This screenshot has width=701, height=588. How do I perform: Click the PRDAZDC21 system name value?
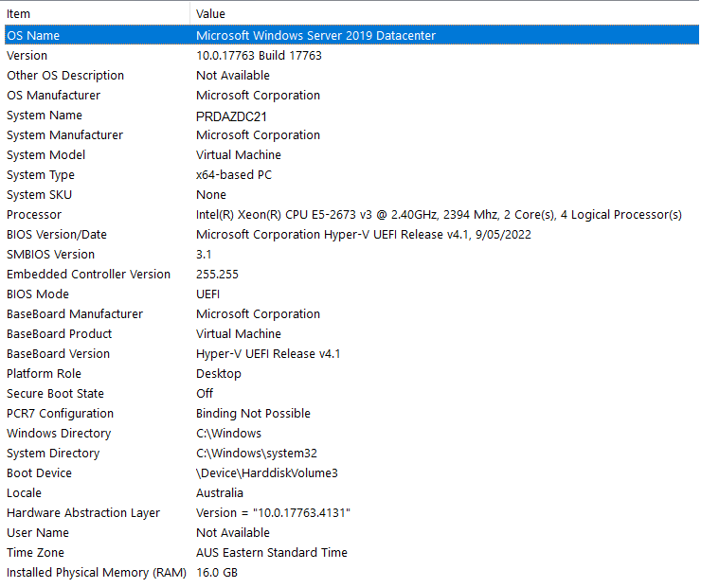click(x=231, y=116)
